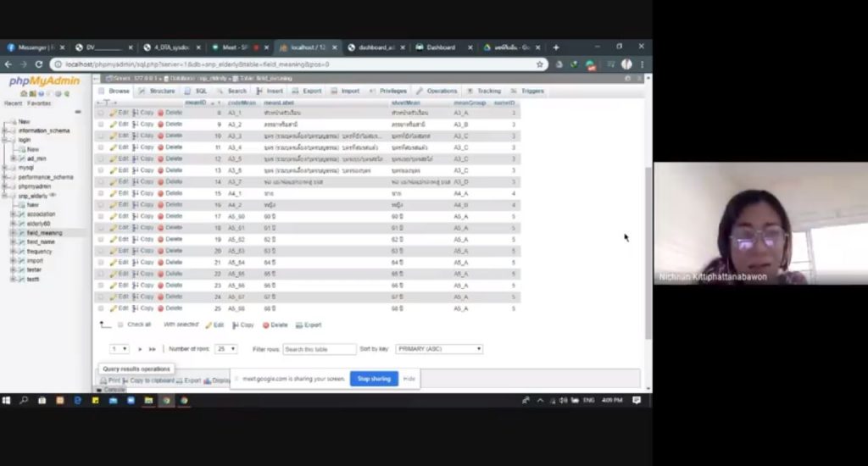Screen dimensions: 868x466
Task: Tick the checkbox for row A3_2
Action: point(101,125)
